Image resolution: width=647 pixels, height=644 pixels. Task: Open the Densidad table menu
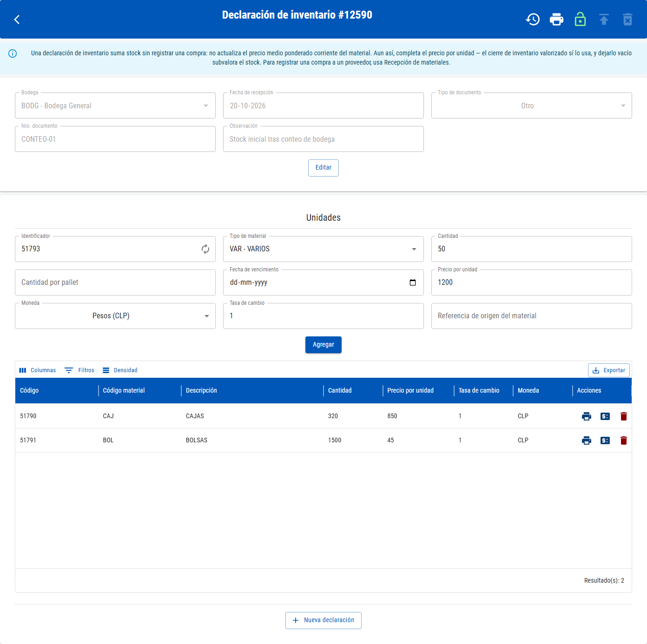pos(120,370)
